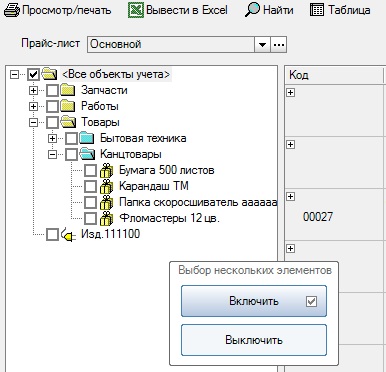Click the grid icon for Таблица

pyautogui.click(x=317, y=10)
